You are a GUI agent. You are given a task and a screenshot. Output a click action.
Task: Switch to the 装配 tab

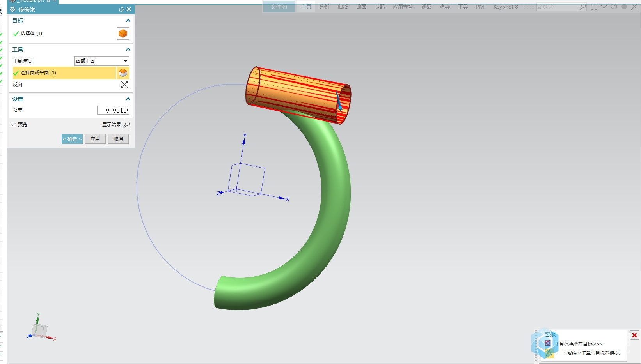tap(380, 7)
